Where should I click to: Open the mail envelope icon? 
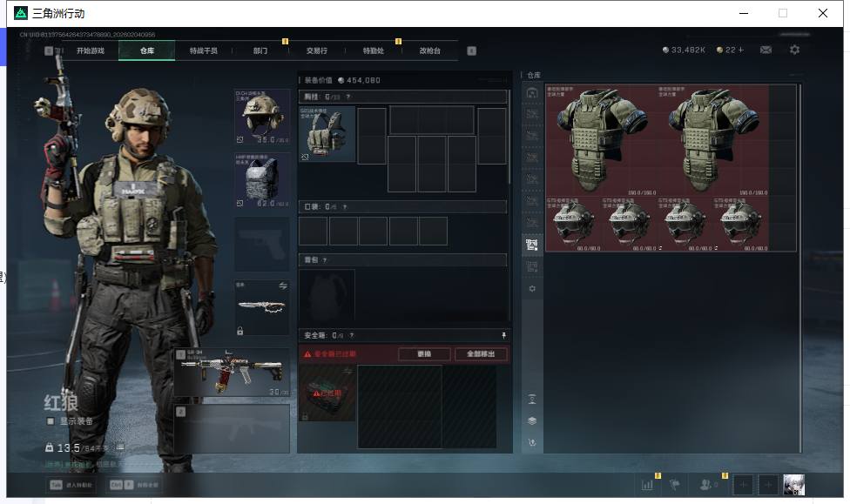coord(766,50)
